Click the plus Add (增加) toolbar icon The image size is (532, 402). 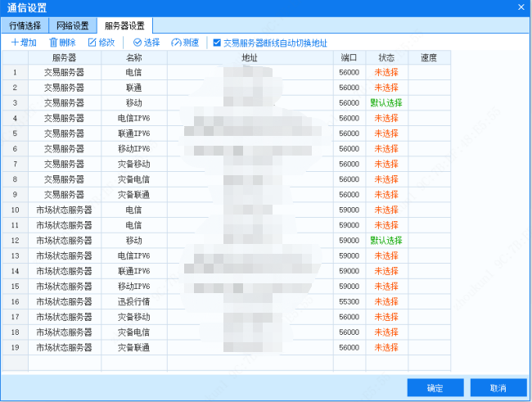tap(16, 43)
